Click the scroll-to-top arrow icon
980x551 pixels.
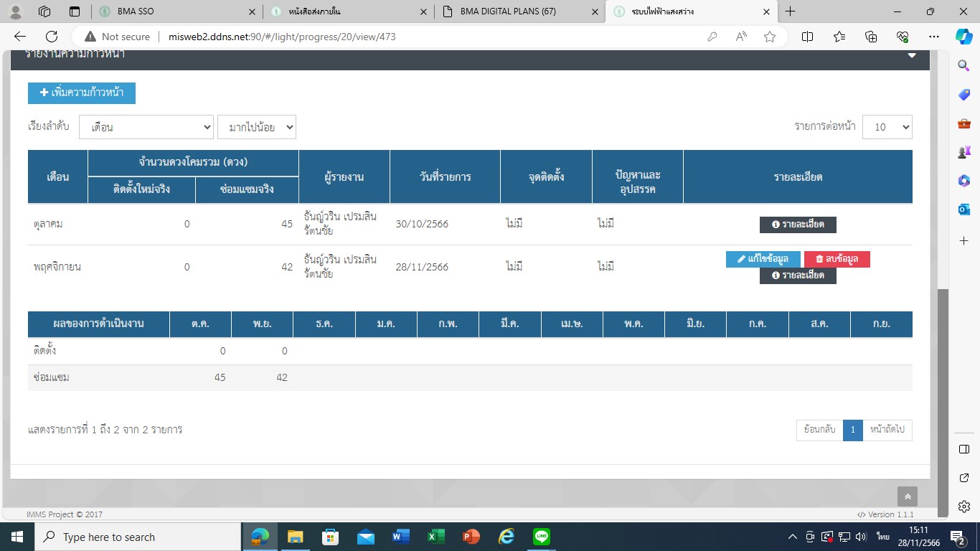click(x=907, y=496)
